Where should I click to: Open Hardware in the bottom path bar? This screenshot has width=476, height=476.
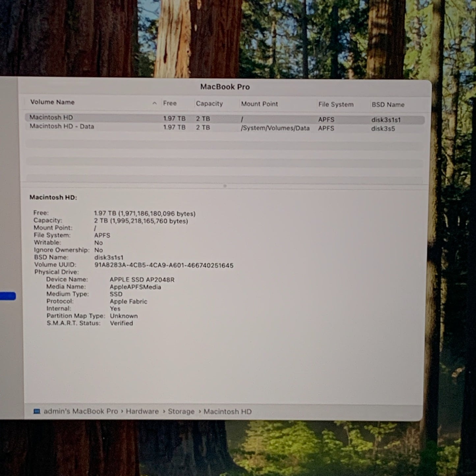(x=142, y=411)
